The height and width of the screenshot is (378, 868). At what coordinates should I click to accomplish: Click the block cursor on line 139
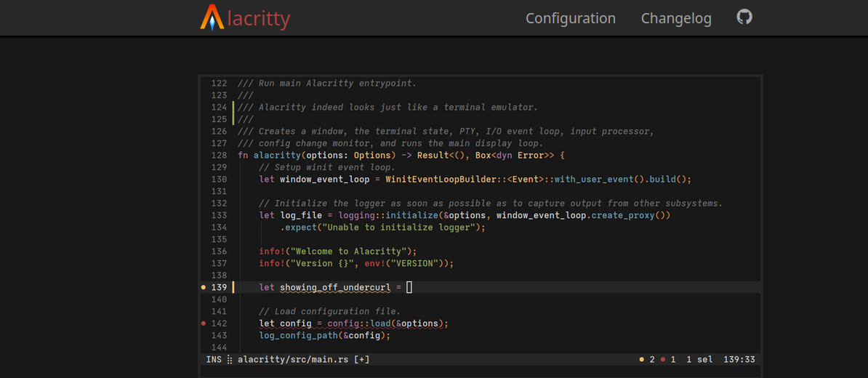409,288
